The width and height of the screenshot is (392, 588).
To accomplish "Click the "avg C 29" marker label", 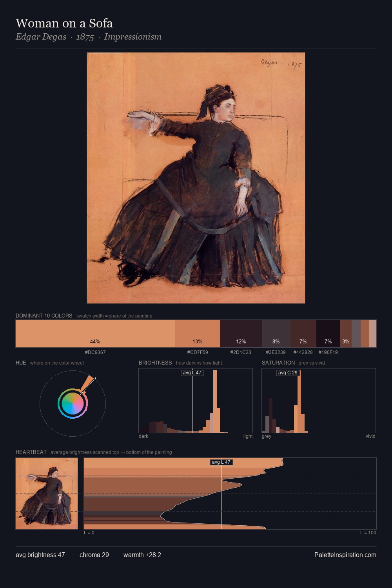I will pos(288,373).
